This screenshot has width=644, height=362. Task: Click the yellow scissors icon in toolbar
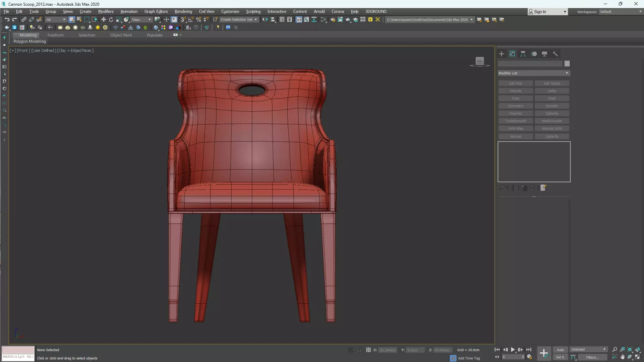point(378,19)
